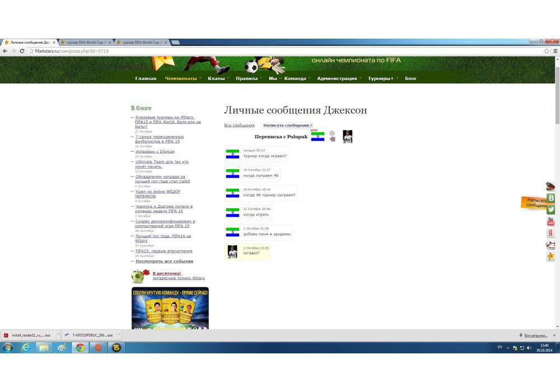The height and width of the screenshot is (392, 560).
Task: Click 'Все загрузки...' link in download bar
Action: [536, 335]
